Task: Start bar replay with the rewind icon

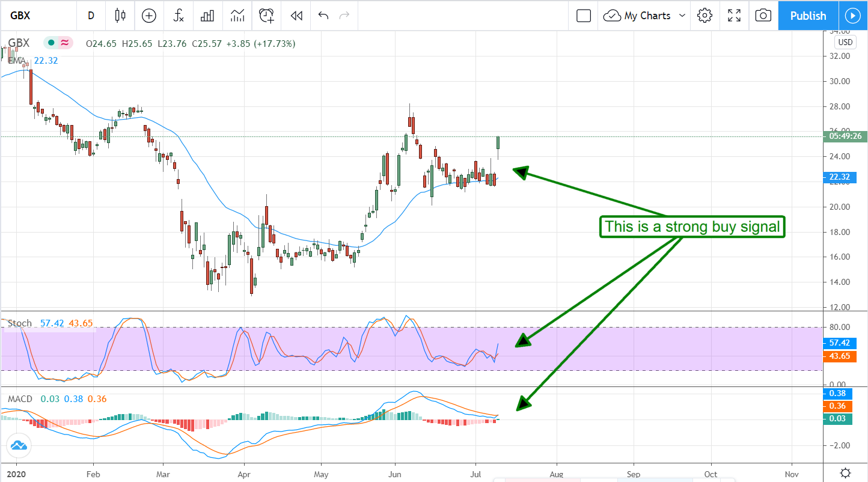Action: (x=296, y=16)
